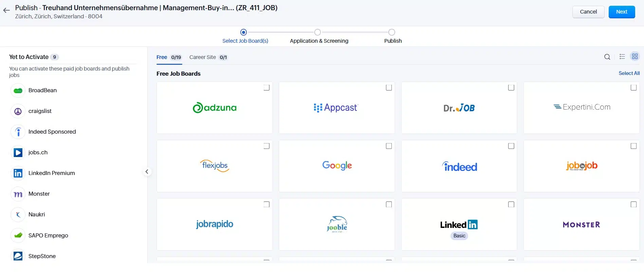Click the craigslist peace icon
The height and width of the screenshot is (272, 644).
[x=18, y=111]
